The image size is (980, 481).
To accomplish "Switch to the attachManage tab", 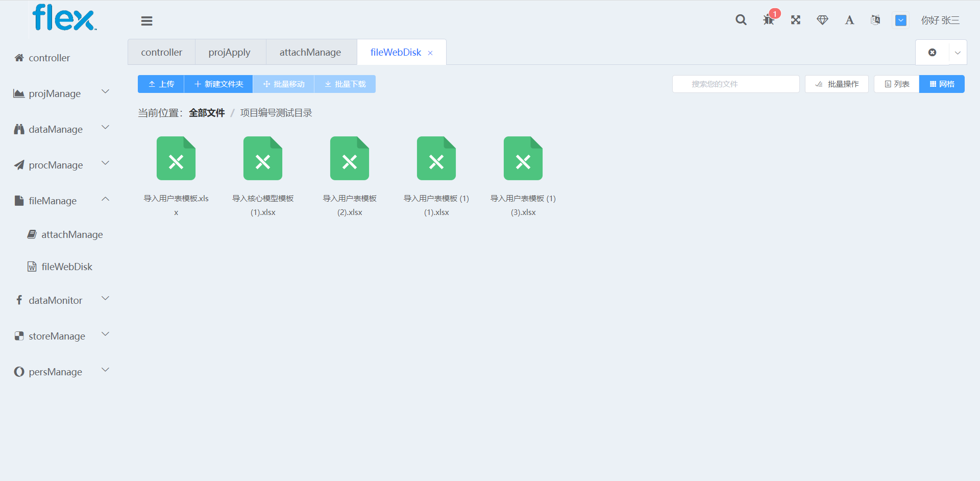I will click(x=310, y=52).
